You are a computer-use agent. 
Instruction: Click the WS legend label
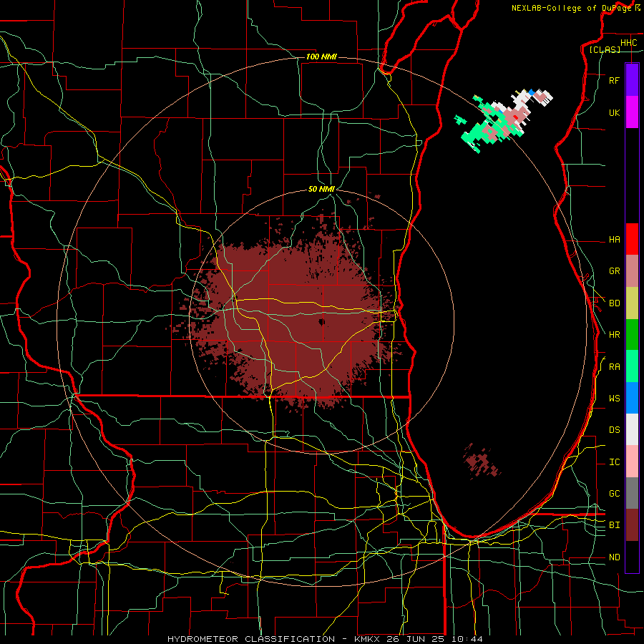(x=614, y=399)
